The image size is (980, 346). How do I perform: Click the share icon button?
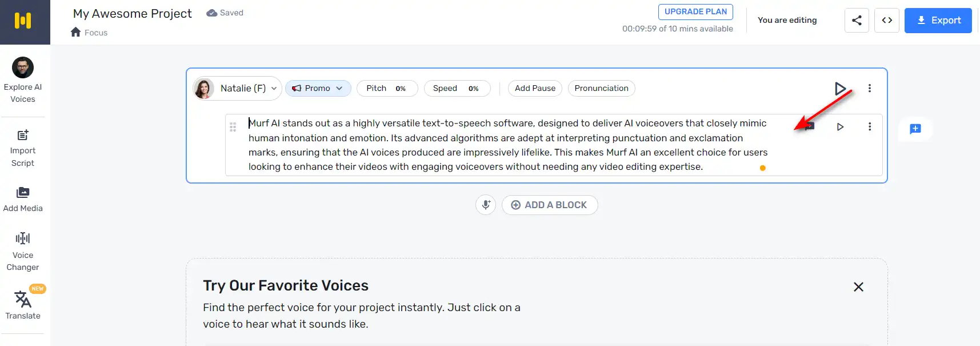click(857, 21)
